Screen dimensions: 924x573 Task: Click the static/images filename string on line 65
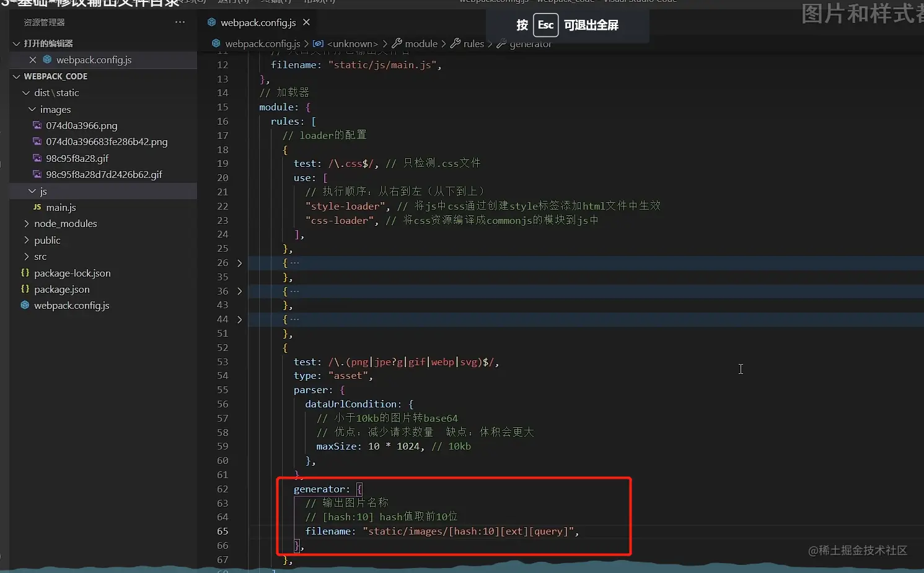tap(468, 531)
